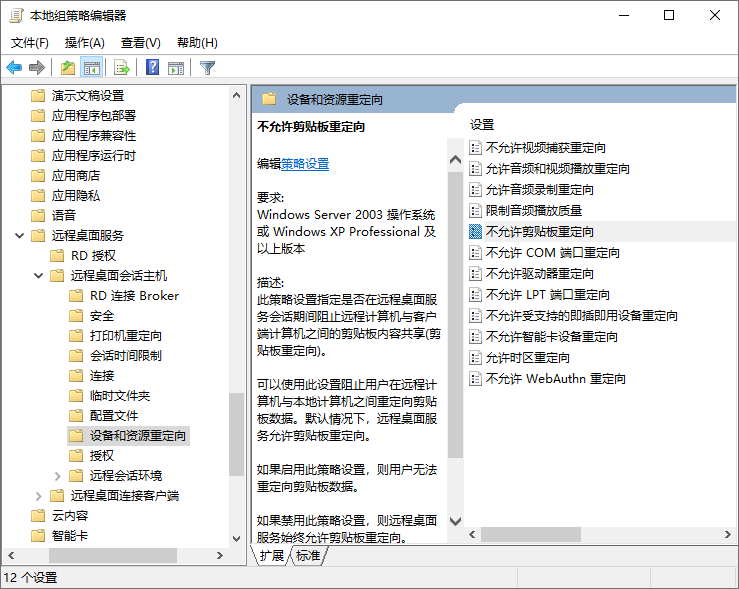Click the policy icon beside 限制音频播放质量
The height and width of the screenshot is (589, 739).
pyautogui.click(x=475, y=211)
